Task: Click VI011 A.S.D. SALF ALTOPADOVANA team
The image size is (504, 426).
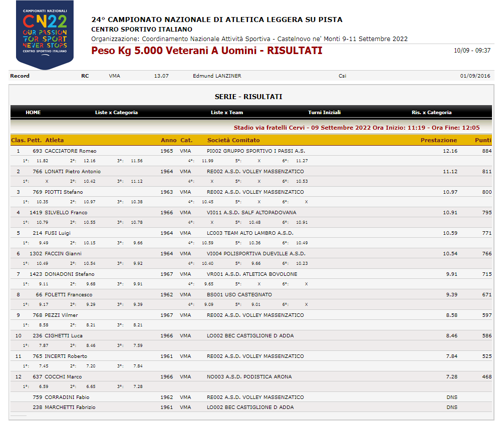Action: pos(251,213)
